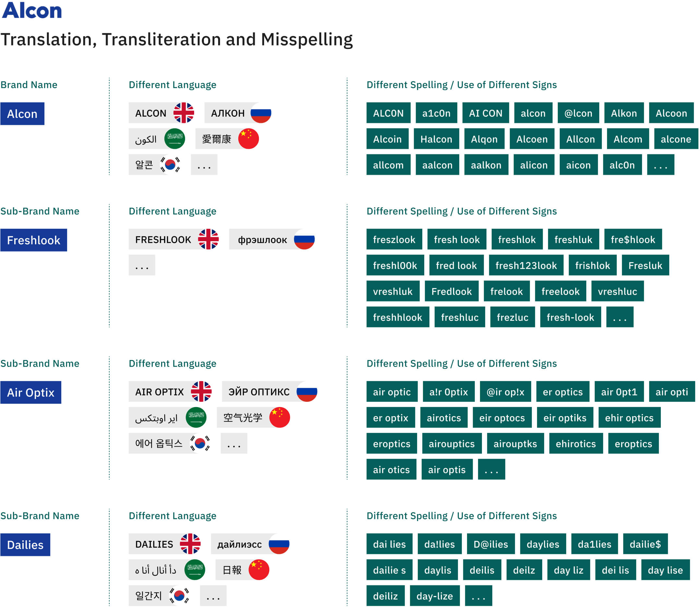Viewport: 700px width, 608px height.
Task: Click the Russian flag beside фрэшлоок
Action: (x=304, y=239)
